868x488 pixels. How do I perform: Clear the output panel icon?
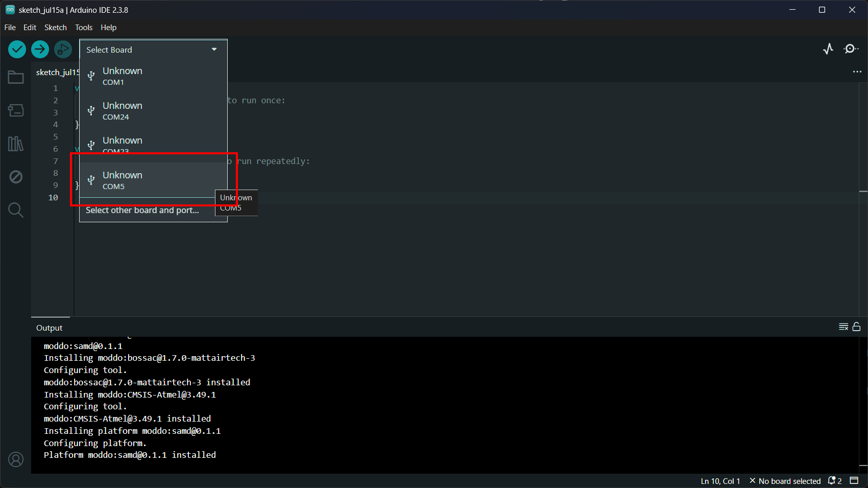[843, 327]
